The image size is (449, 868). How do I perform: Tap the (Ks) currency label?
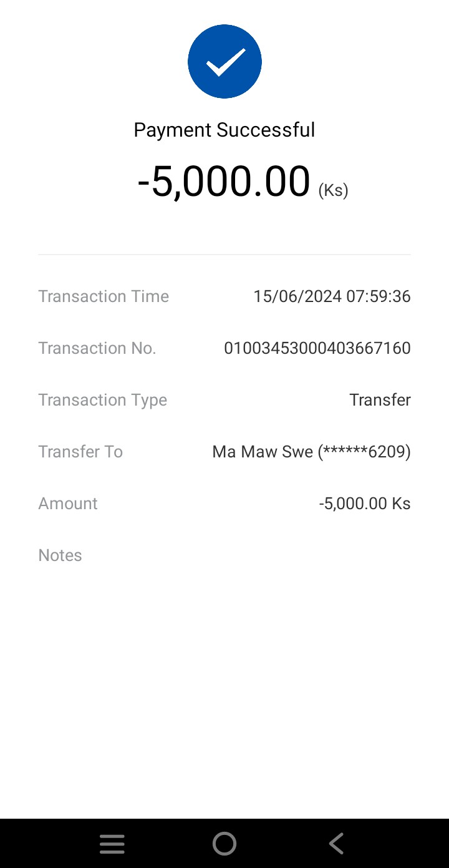[x=333, y=190]
